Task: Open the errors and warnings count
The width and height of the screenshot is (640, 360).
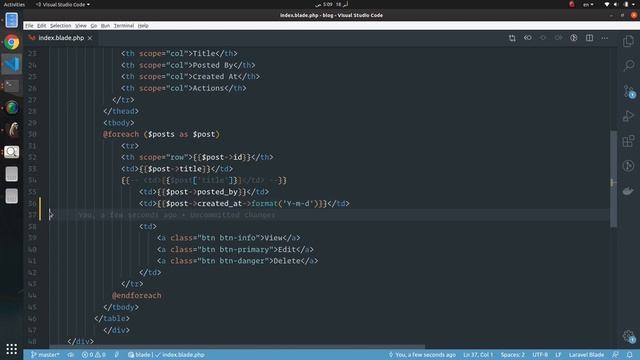Action: (93, 355)
